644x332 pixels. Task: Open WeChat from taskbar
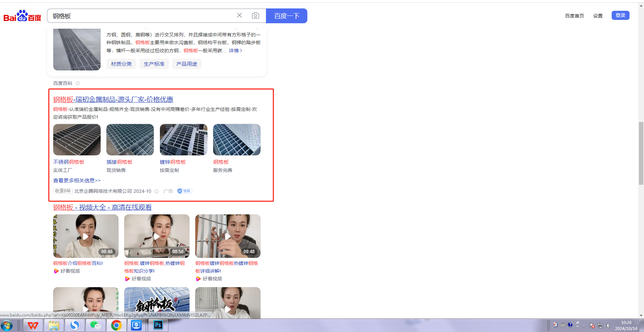coord(96,325)
